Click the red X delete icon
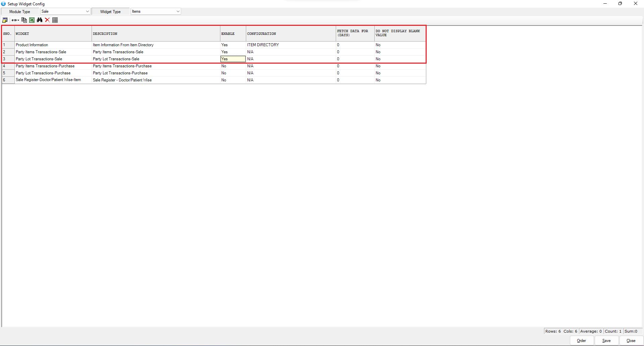 47,20
